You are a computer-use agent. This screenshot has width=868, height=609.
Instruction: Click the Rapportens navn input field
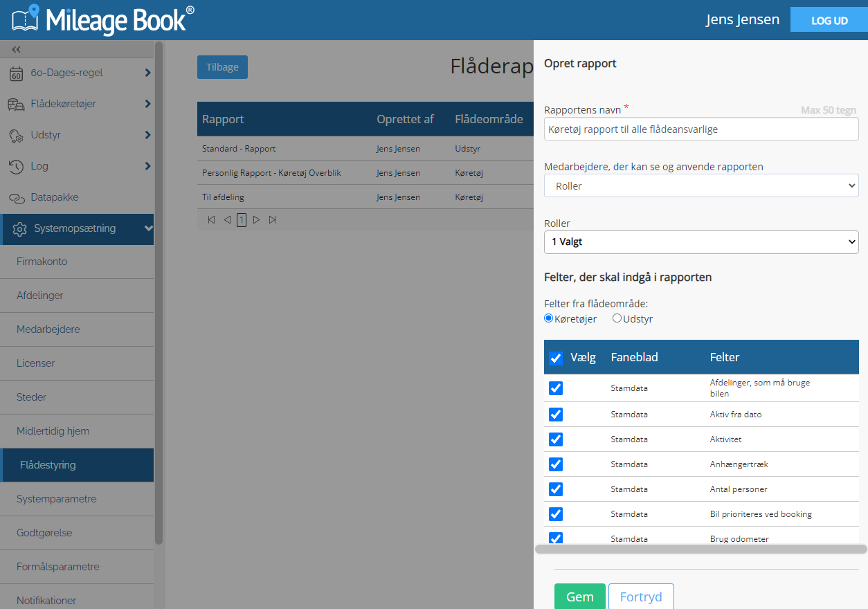tap(701, 129)
